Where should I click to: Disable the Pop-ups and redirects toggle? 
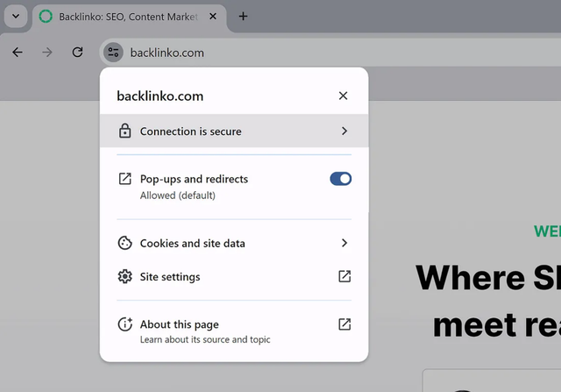(340, 179)
